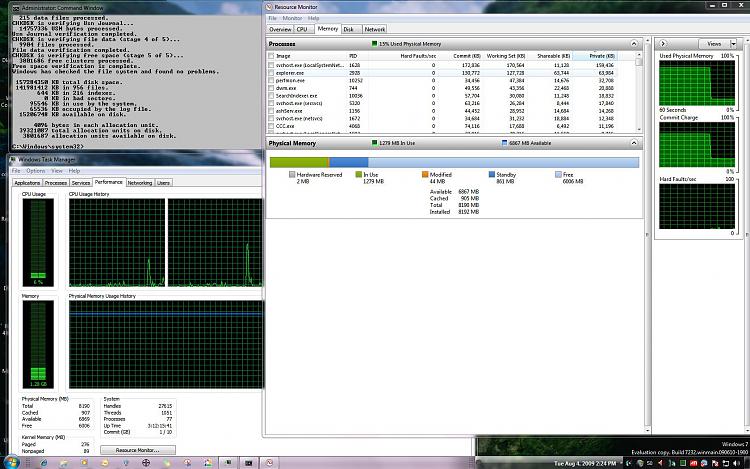Click the gray Hardware Reserved legend swatch
Image resolution: width=750 pixels, height=469 pixels.
(292, 175)
